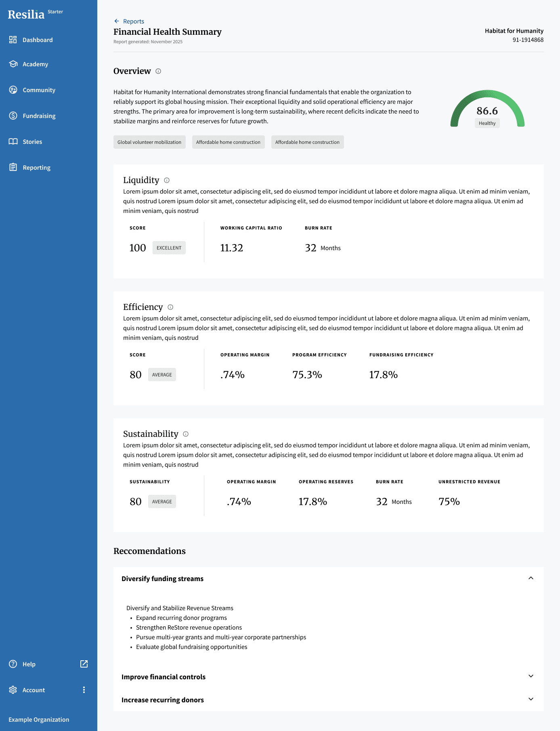Click the Reporting clipboard icon
The height and width of the screenshot is (731, 560).
(x=13, y=167)
